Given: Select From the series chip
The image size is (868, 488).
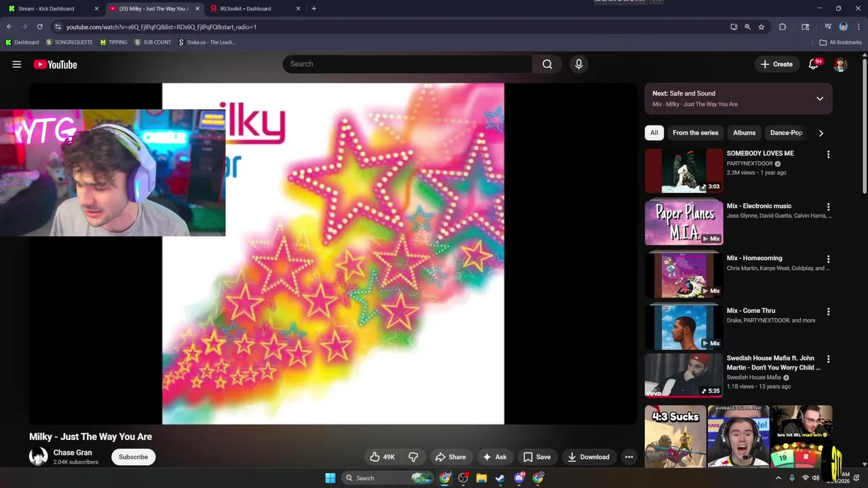Looking at the screenshot, I should click(695, 133).
